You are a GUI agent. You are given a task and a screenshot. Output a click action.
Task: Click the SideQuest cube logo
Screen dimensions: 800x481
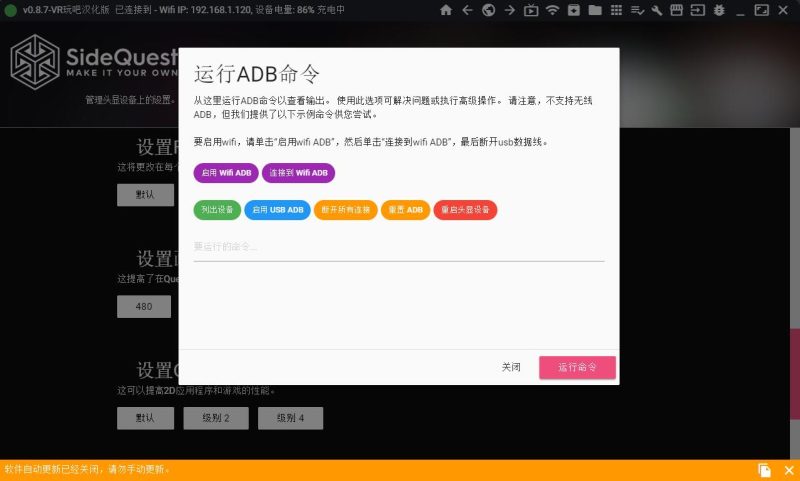35,62
